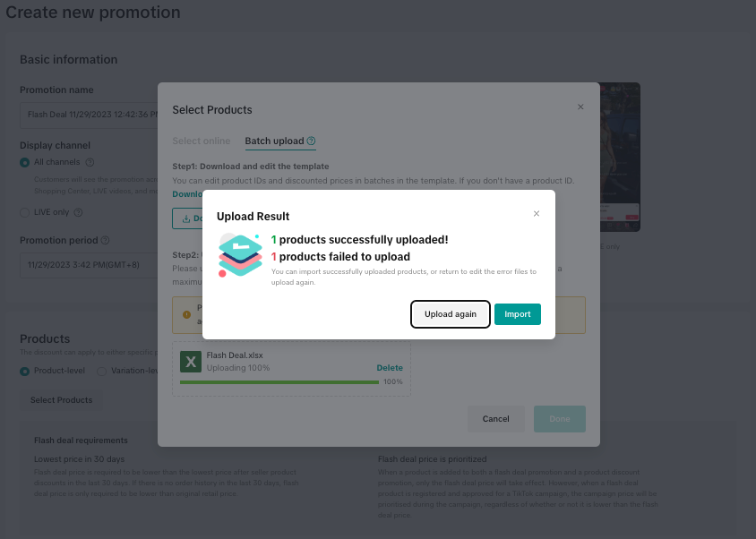This screenshot has height=539, width=756.
Task: Choose the LIVE only display channel
Action: (25, 212)
